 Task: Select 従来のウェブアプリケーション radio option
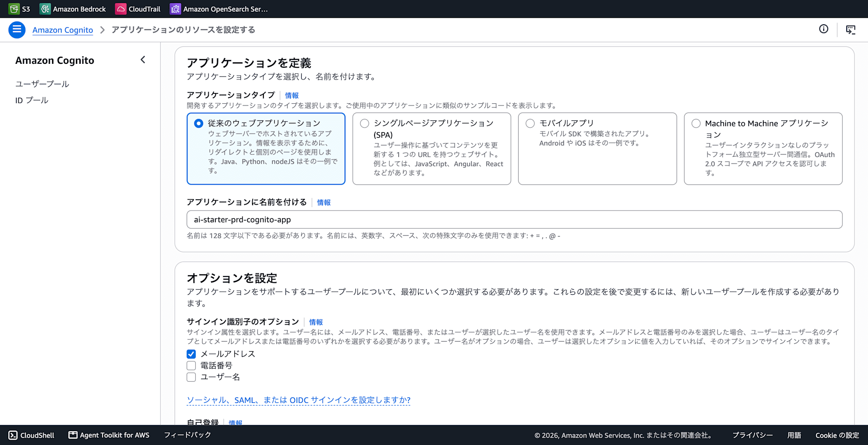tap(199, 123)
